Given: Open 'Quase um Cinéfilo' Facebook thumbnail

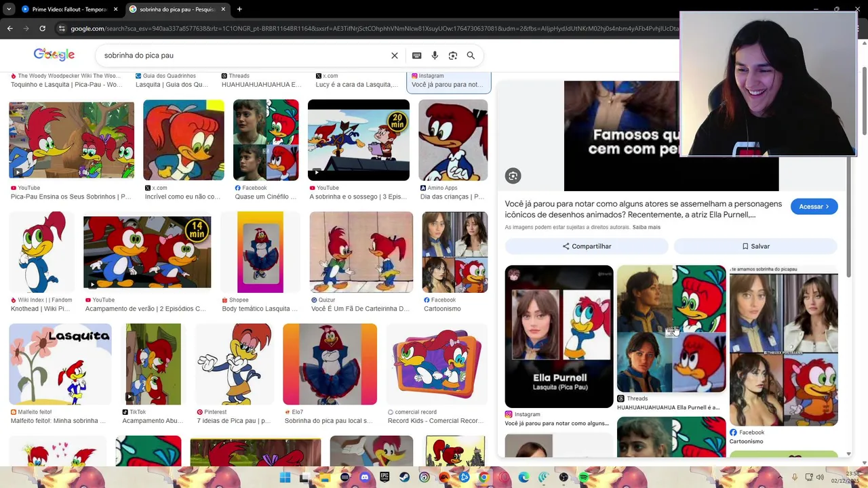Looking at the screenshot, I should click(266, 140).
